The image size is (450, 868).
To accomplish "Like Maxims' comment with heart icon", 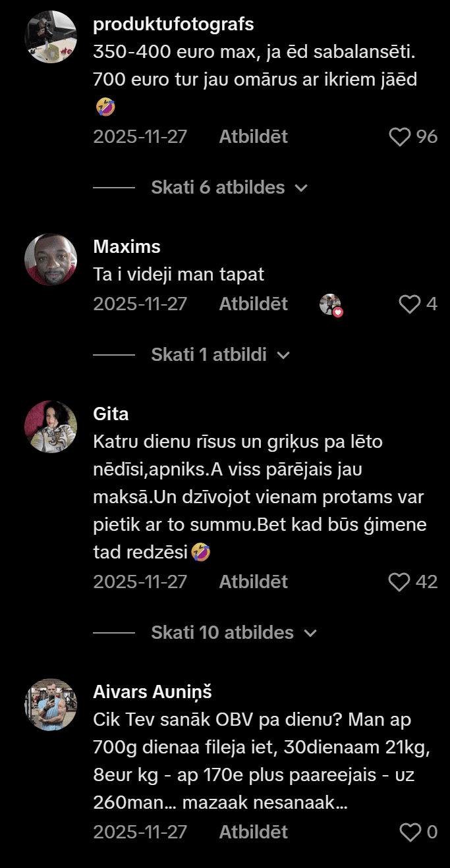I will click(410, 304).
